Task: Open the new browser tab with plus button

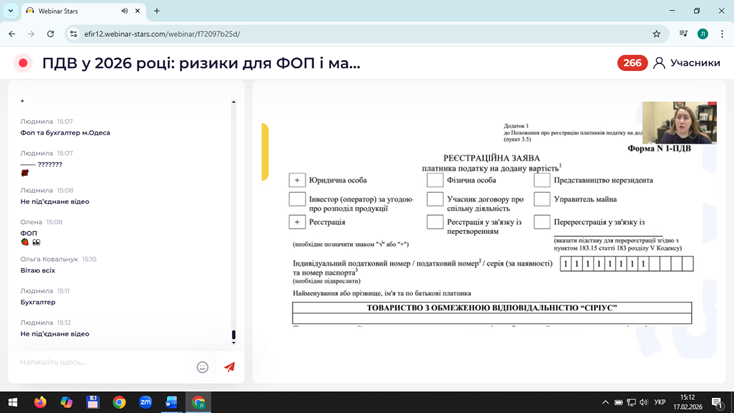Action: tap(157, 11)
